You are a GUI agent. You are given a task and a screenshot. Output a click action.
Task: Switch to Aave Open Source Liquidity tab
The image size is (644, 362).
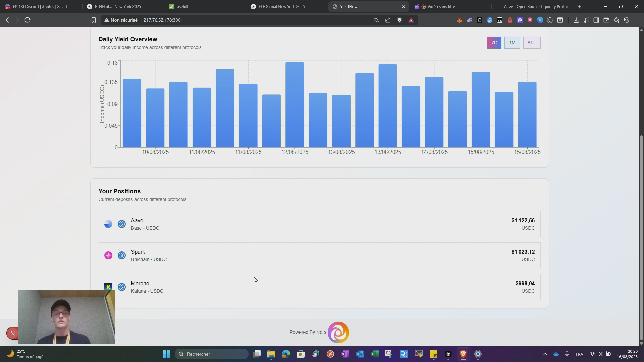point(536,7)
